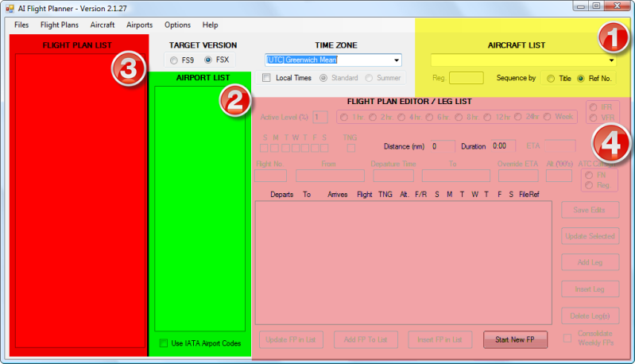Screen dimensions: 635x364
Task: Open the Aircraft menu
Action: 102,25
